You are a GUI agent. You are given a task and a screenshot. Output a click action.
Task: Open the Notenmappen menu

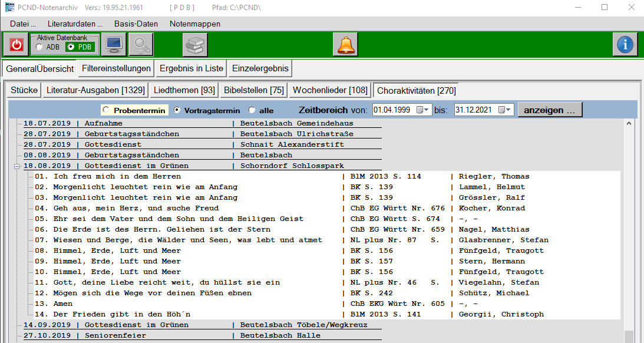tap(195, 24)
